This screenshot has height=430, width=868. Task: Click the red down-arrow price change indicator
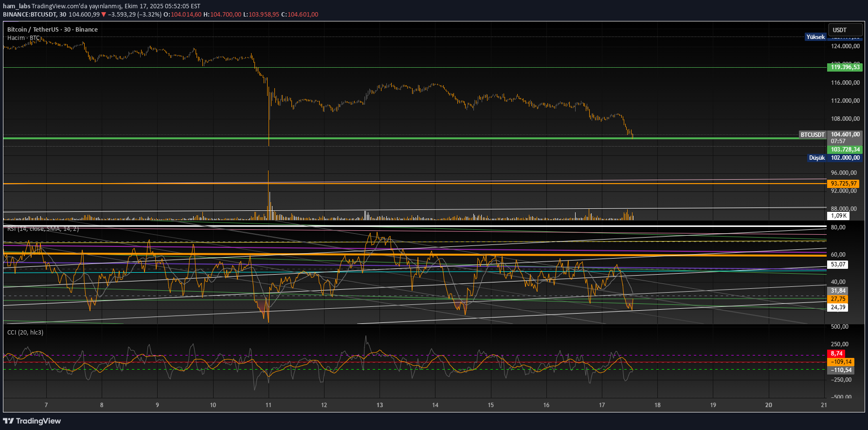pos(104,15)
